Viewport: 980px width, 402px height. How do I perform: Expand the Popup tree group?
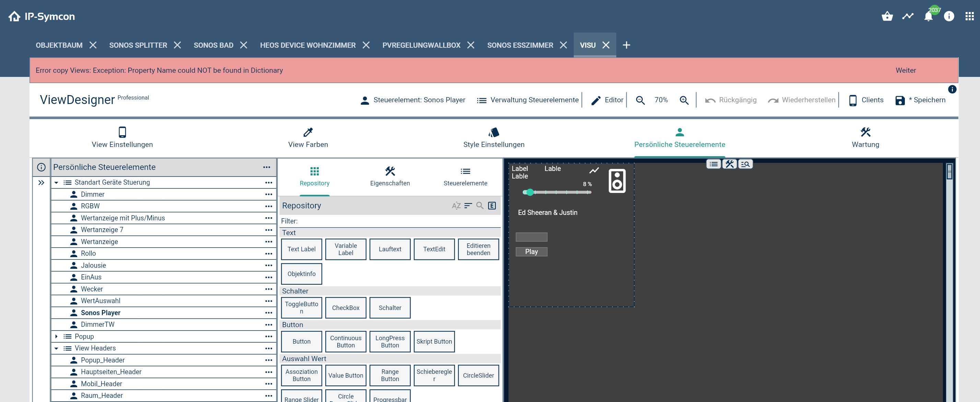pos(56,336)
